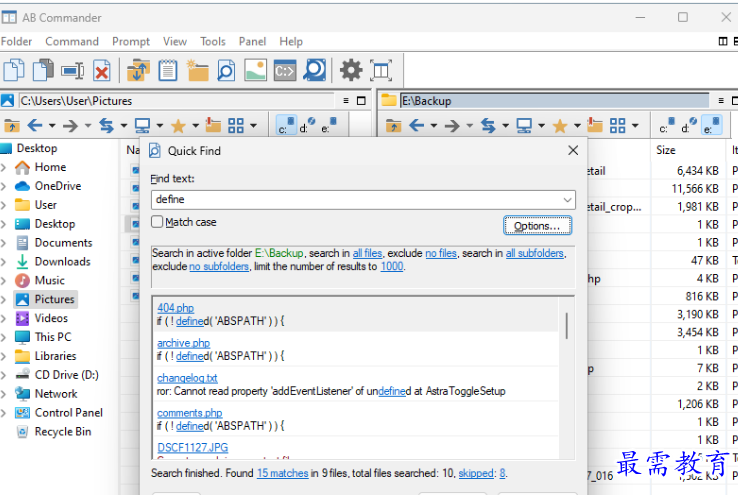Viewport: 738px width, 495px height.
Task: Open the Find text history dropdown
Action: point(567,200)
